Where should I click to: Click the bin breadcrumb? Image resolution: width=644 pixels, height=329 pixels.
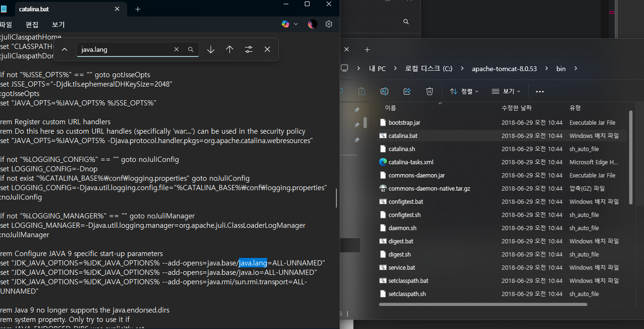coord(561,69)
